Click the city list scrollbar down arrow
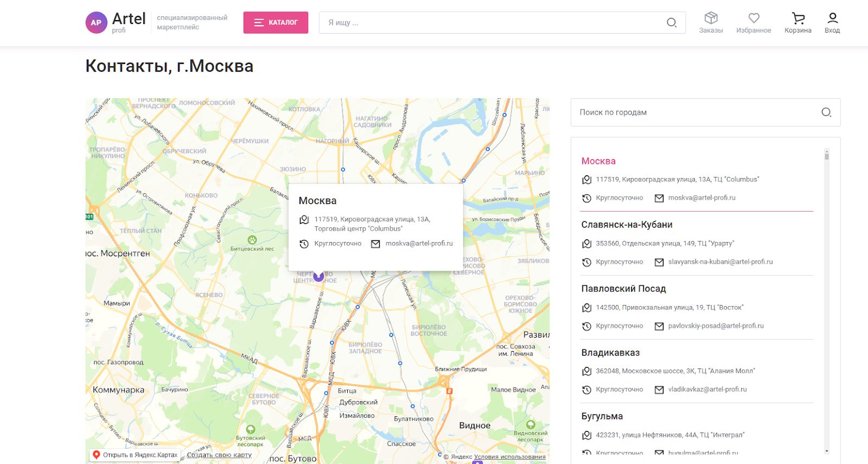Image resolution: width=868 pixels, height=464 pixels. click(827, 451)
